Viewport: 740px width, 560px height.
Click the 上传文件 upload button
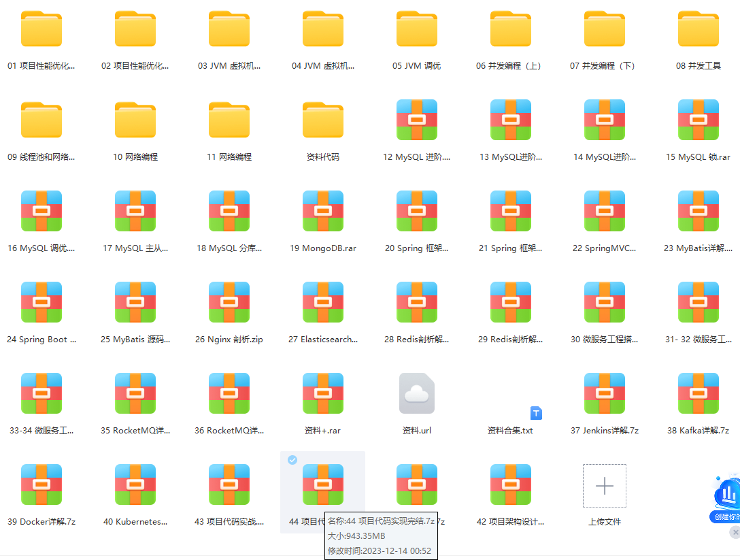click(x=604, y=486)
